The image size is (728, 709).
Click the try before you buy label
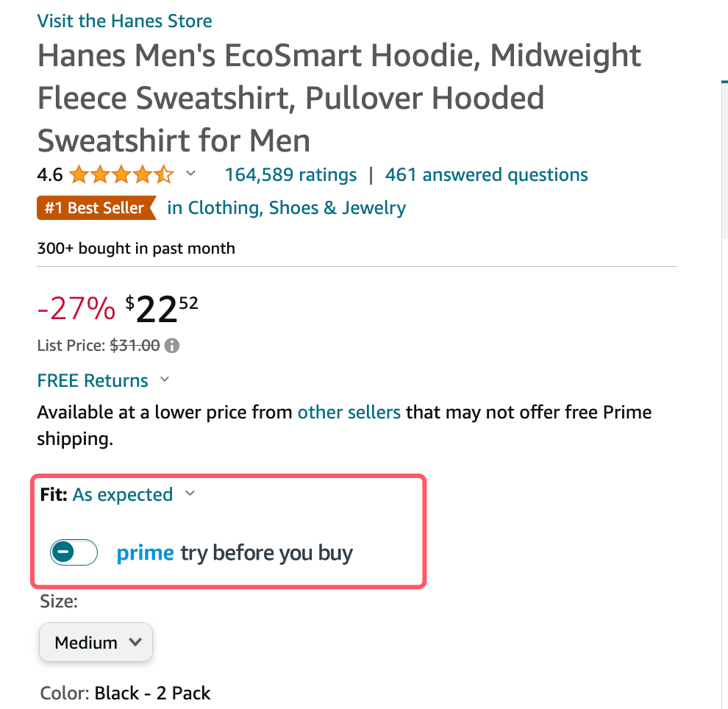pyautogui.click(x=266, y=552)
